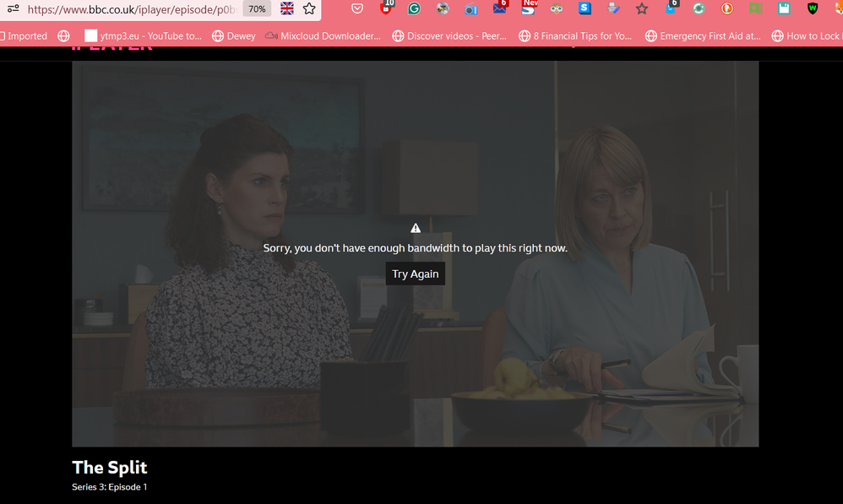The image size is (843, 504).
Task: Open the How to Lock bookmark
Action: click(x=807, y=36)
